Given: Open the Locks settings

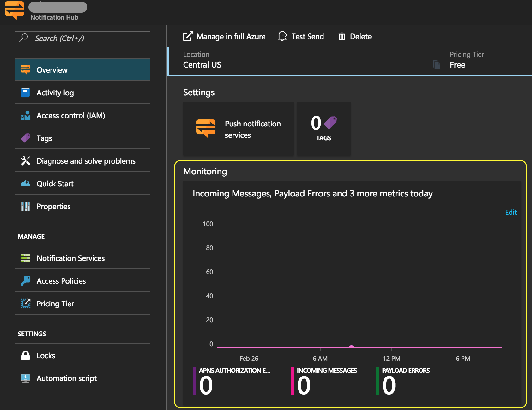Looking at the screenshot, I should [x=82, y=355].
